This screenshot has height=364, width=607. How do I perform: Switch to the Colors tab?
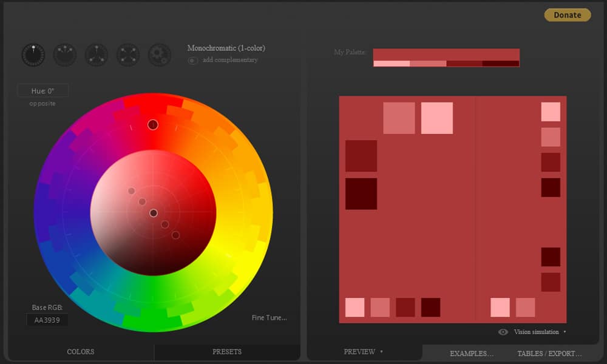(80, 352)
